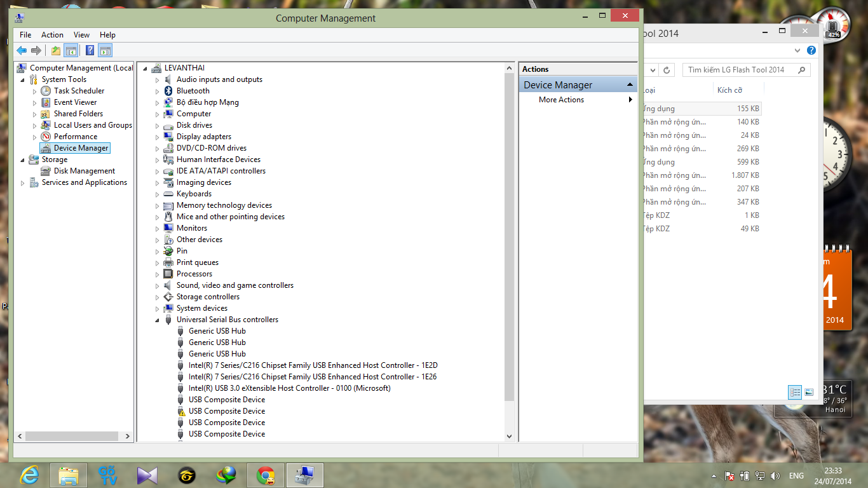The width and height of the screenshot is (868, 488).
Task: Select the Network adapters (Bộ điều hợp Mạng) category
Action: pos(208,102)
